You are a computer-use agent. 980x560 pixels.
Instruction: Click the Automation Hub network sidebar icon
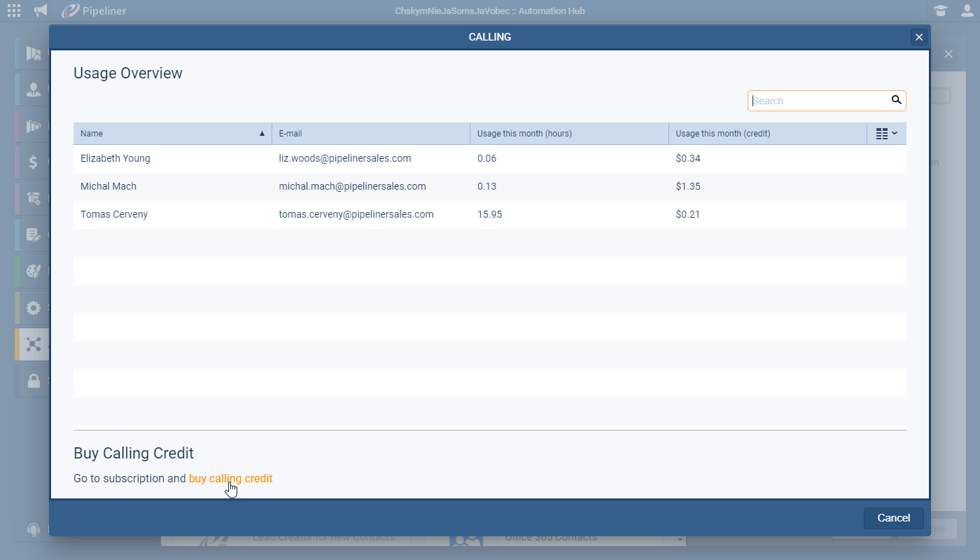33,344
